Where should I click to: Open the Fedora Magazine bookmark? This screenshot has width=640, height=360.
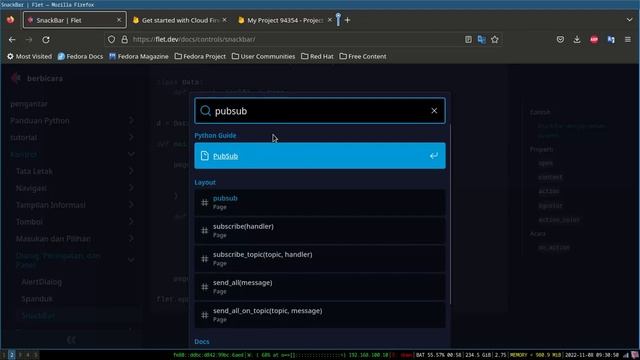click(139, 56)
